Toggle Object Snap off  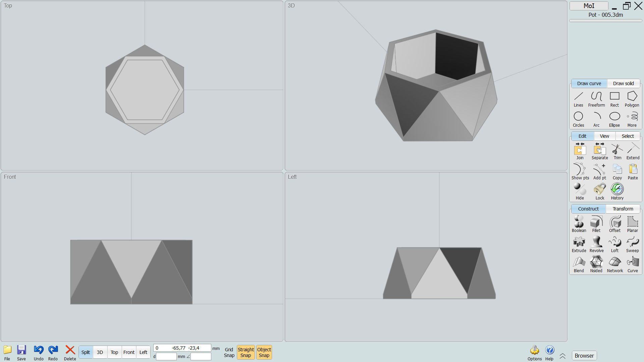pyautogui.click(x=264, y=352)
